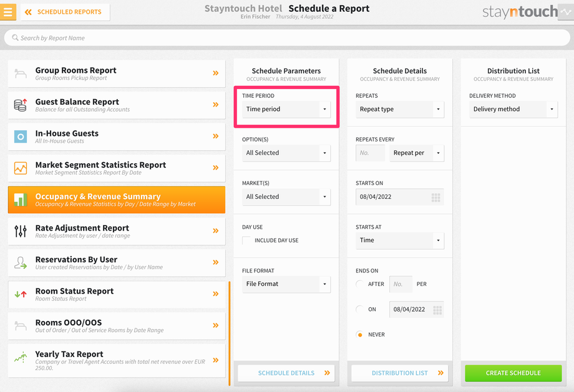The width and height of the screenshot is (574, 392).
Task: Click the chevron arrow on Group Rooms Report
Action: pos(216,73)
